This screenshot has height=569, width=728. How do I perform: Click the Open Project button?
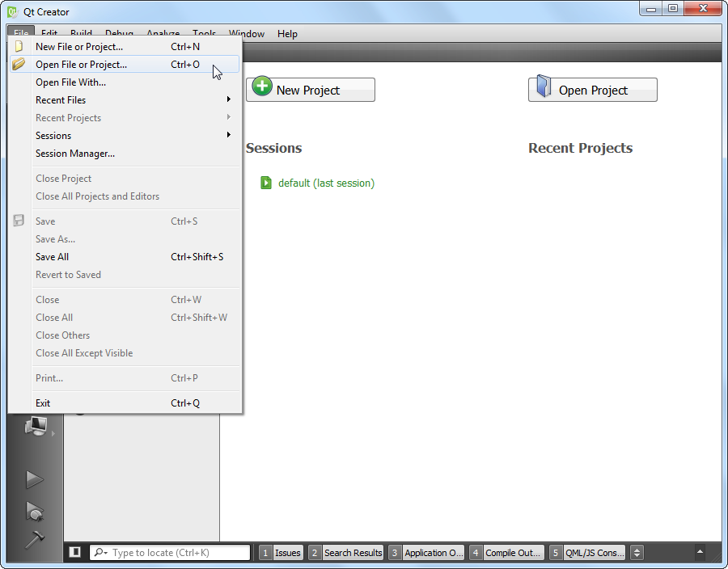[593, 90]
